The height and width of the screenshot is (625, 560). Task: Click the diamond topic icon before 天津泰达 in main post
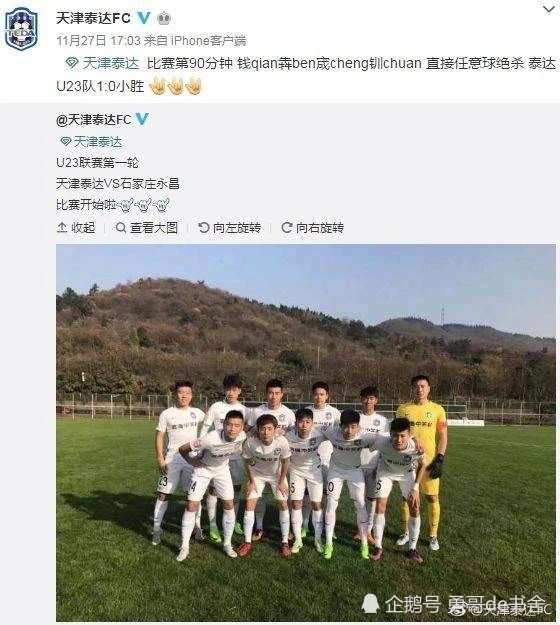point(72,63)
